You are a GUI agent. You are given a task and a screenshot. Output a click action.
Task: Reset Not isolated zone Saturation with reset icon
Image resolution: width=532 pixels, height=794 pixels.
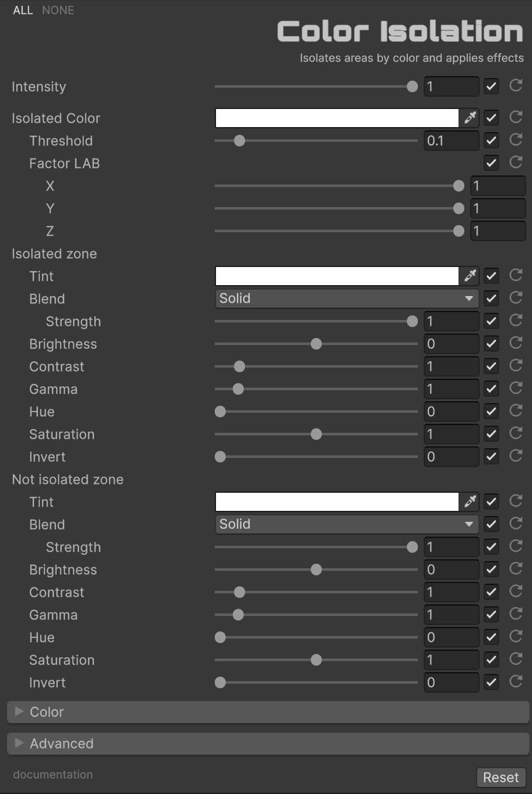click(516, 659)
